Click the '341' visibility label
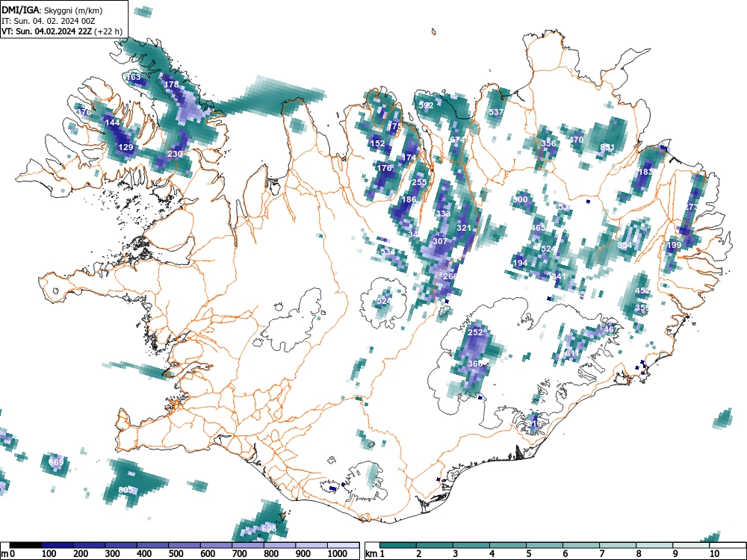 [x=559, y=276]
